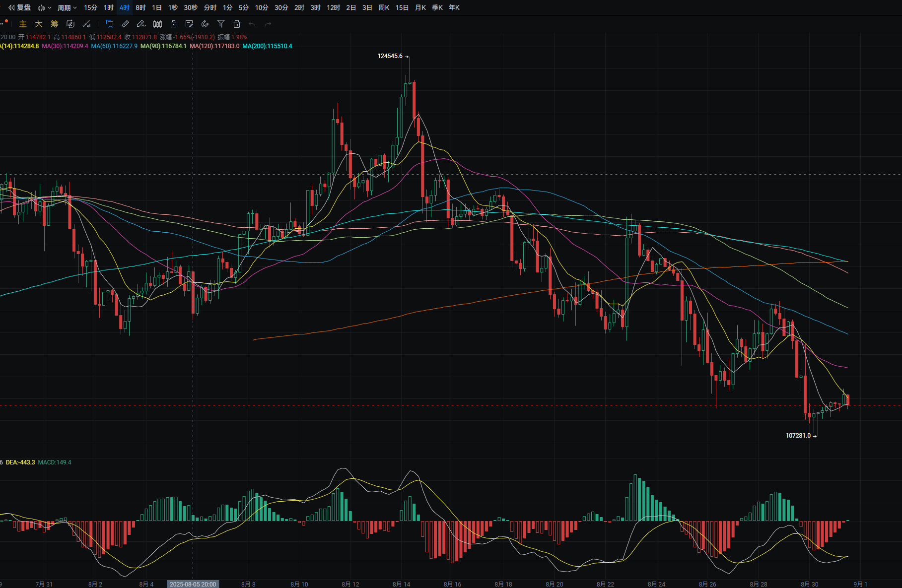Select the pencil drawing tool
Image resolution: width=902 pixels, height=588 pixels.
click(141, 24)
